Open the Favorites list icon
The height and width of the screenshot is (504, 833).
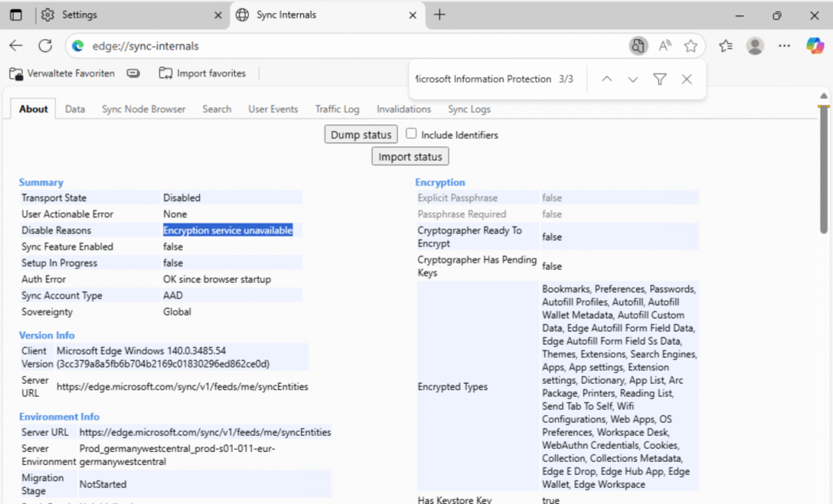[x=726, y=46]
